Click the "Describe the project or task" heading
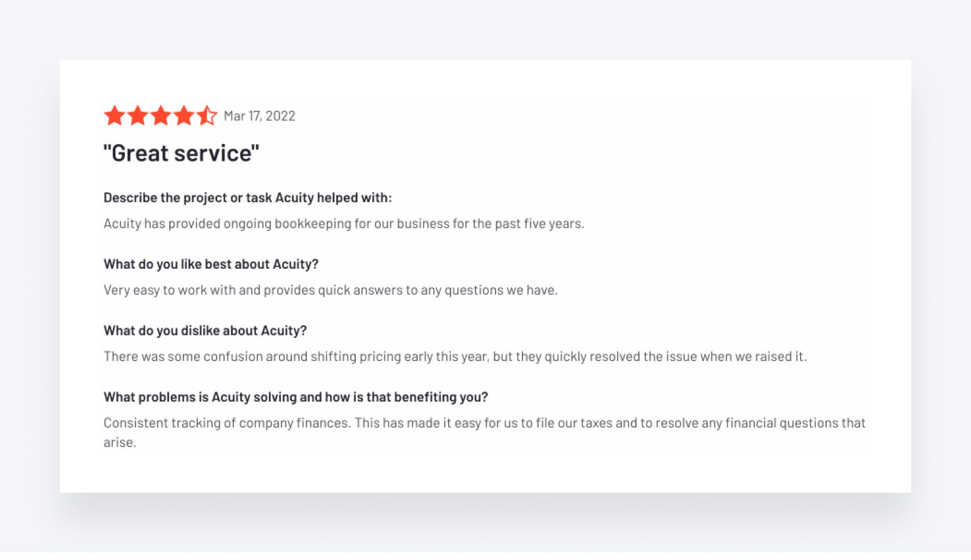The image size is (971, 560). (247, 198)
